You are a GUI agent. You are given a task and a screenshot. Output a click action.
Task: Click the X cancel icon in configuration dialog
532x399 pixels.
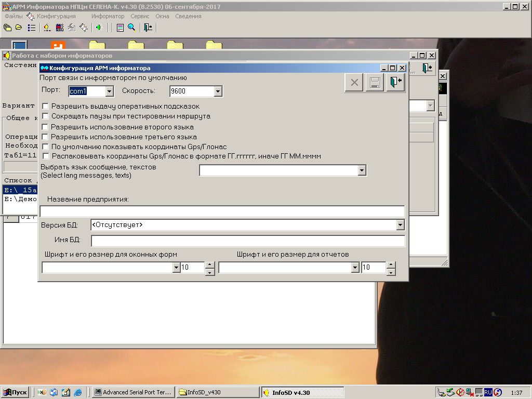(x=354, y=83)
